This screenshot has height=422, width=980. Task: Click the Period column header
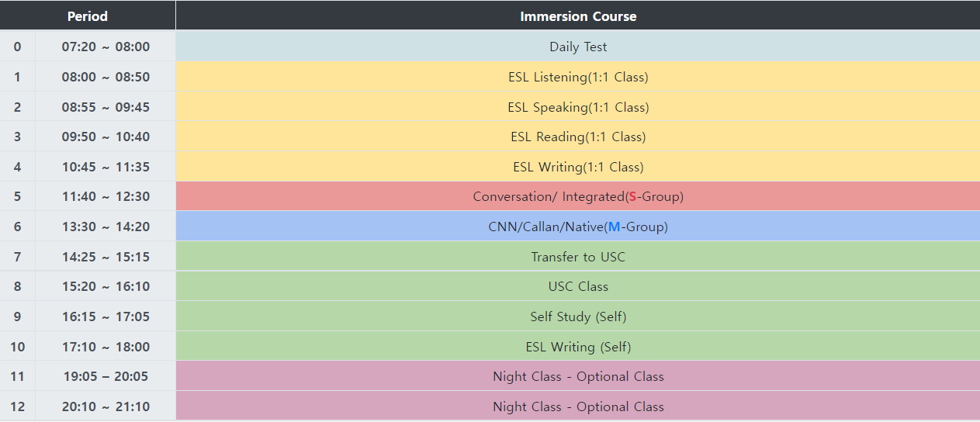click(88, 16)
